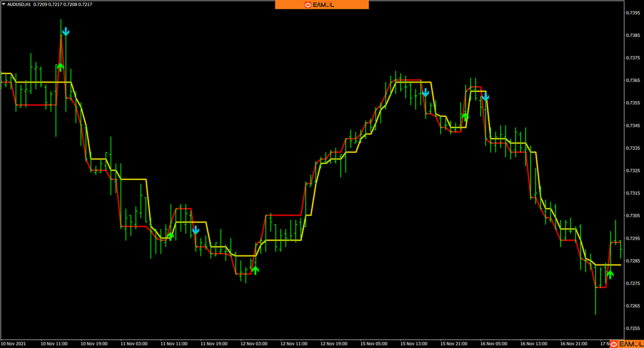Viewport: 644px width, 348px height.
Task: Select the green up arrow above 12 Nov 03:00
Action: point(255,270)
